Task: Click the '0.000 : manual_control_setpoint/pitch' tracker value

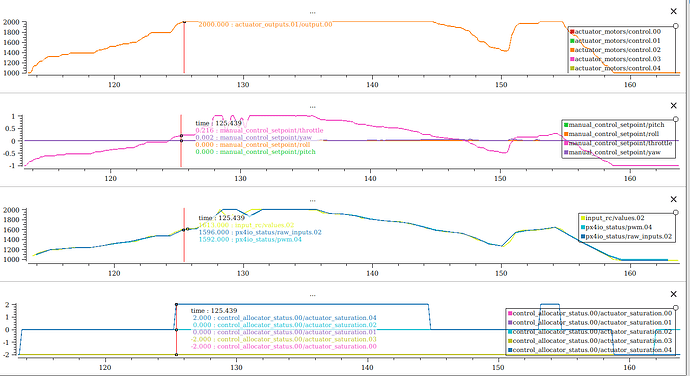Action: (x=256, y=151)
